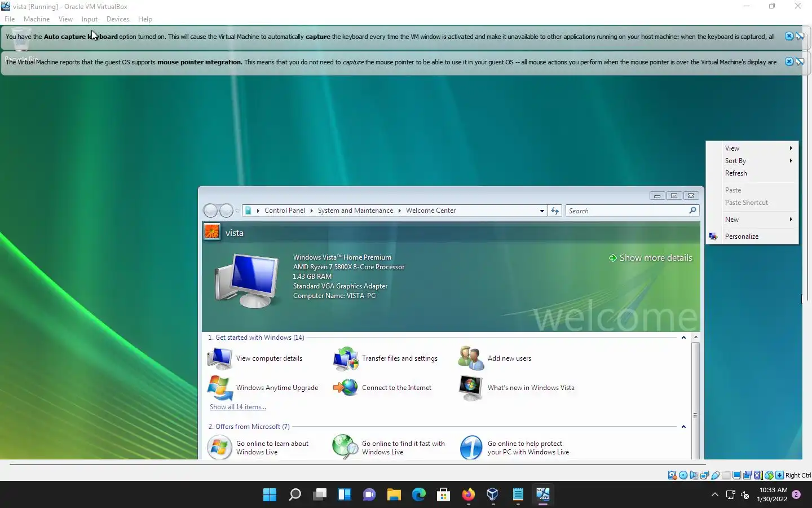Click the audio indicator in VirtualBox status bar
The width and height of the screenshot is (812, 508).
pos(694,475)
